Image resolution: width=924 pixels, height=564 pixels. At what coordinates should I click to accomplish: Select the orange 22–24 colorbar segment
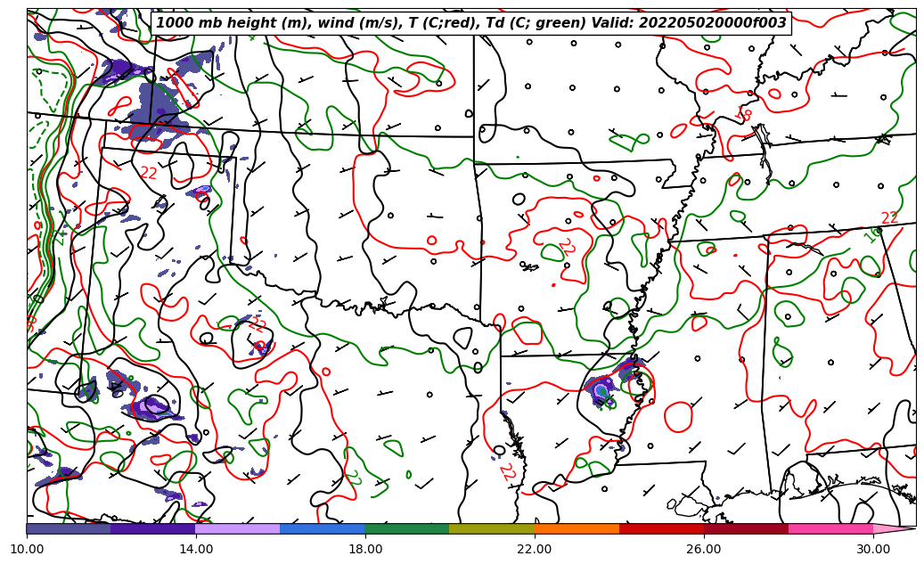click(576, 528)
